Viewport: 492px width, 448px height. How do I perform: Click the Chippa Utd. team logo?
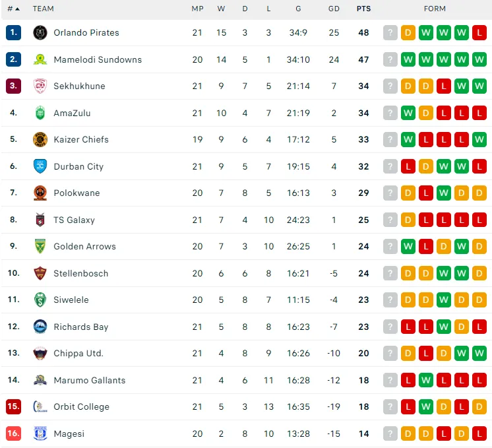(40, 353)
